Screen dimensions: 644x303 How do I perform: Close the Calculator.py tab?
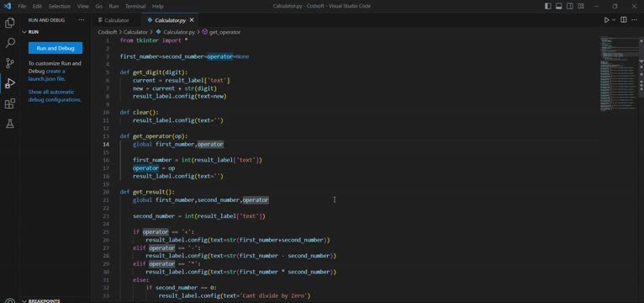pyautogui.click(x=192, y=20)
